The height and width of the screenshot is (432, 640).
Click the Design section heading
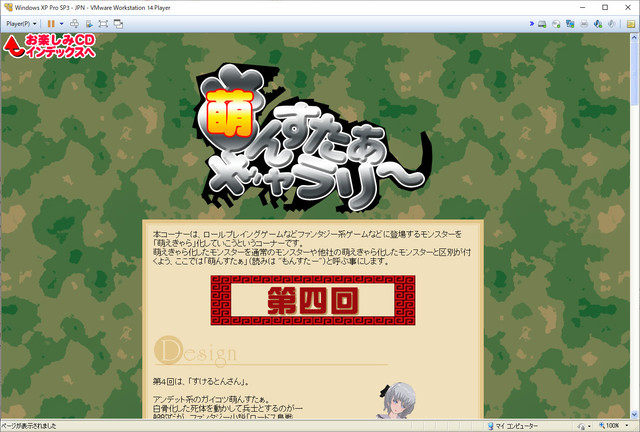pos(196,351)
